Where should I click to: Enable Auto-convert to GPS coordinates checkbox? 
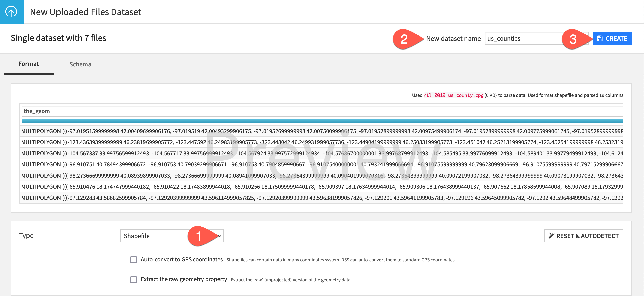[x=134, y=260]
